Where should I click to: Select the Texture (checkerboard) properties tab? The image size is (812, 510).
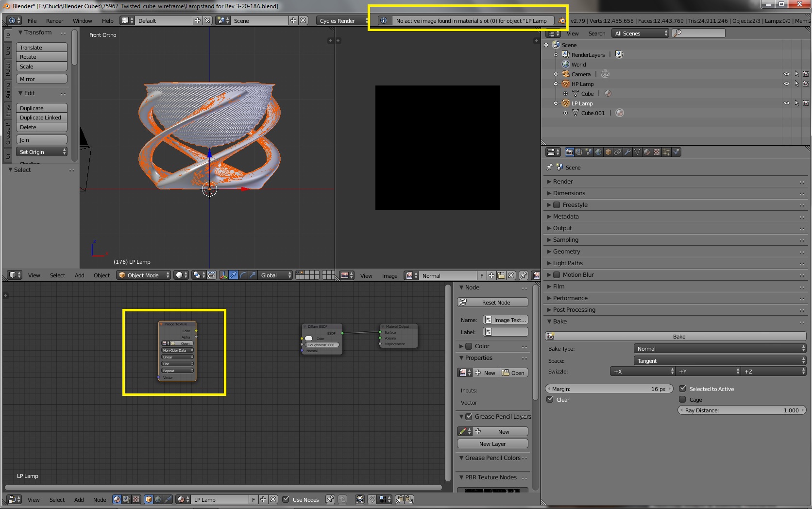pyautogui.click(x=656, y=152)
